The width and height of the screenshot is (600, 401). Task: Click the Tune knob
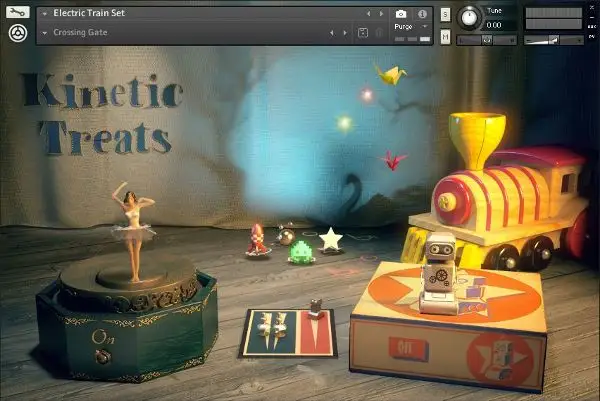tap(468, 17)
